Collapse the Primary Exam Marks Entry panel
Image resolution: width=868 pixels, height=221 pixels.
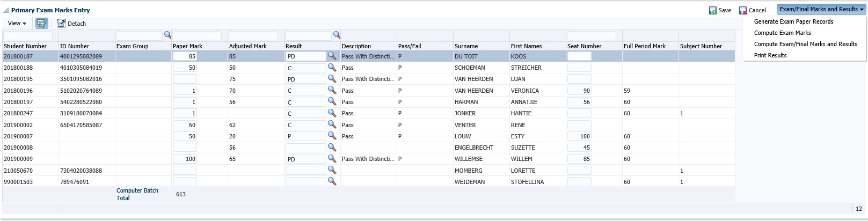click(x=6, y=10)
